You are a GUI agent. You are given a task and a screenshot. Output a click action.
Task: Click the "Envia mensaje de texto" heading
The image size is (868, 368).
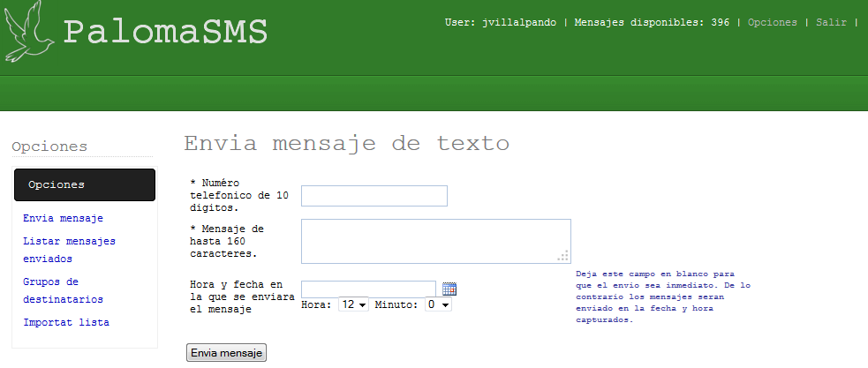tap(346, 143)
